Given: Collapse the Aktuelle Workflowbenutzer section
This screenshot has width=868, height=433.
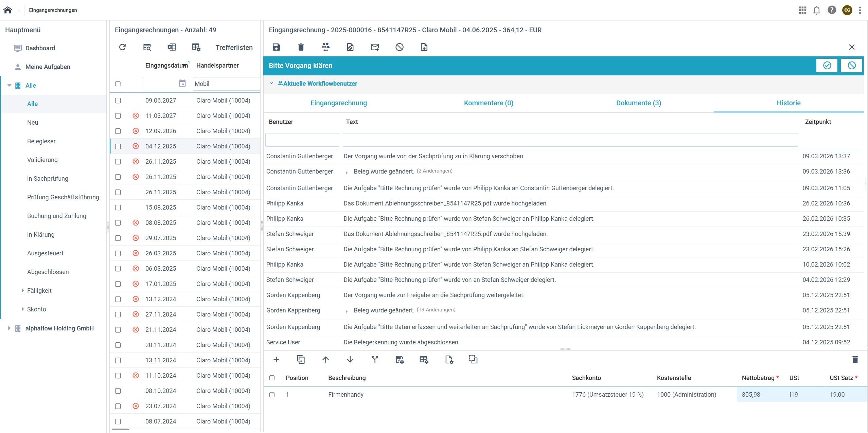Looking at the screenshot, I should pos(271,83).
